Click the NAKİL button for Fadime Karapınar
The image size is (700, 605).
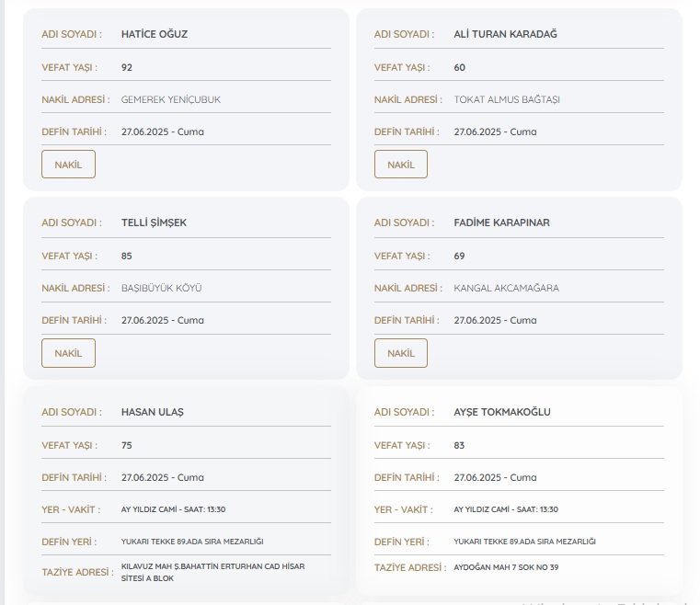click(x=401, y=353)
